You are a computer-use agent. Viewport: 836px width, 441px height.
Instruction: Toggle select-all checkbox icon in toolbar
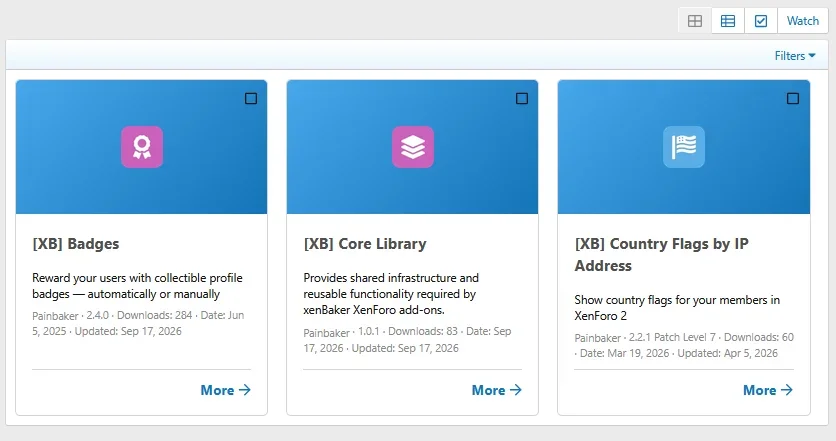(761, 21)
